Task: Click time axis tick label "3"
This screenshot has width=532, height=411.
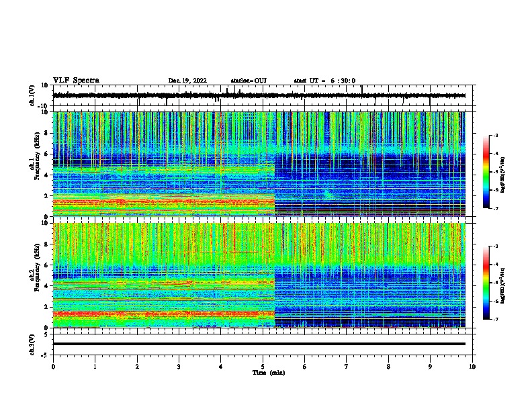Action: (179, 367)
